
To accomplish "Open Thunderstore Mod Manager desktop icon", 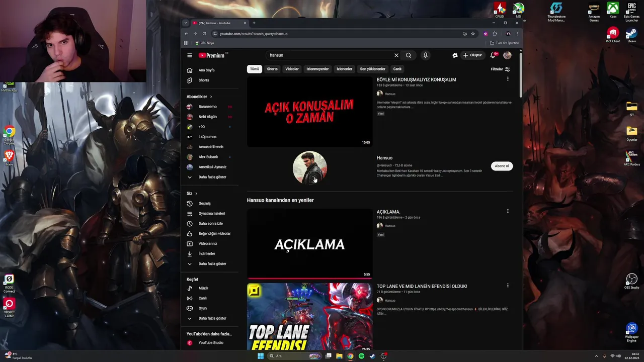I will (x=556, y=12).
